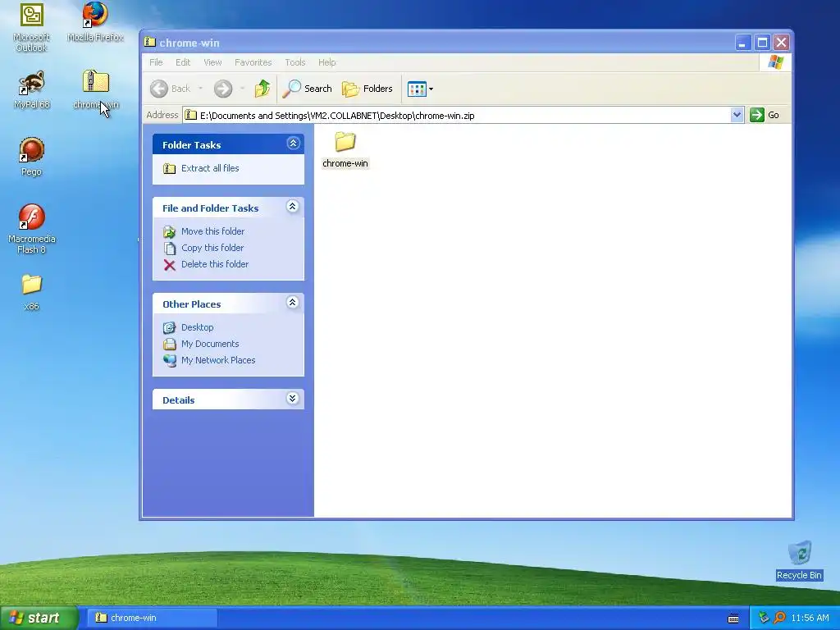
Task: Open the Tools menu
Action: 295,62
